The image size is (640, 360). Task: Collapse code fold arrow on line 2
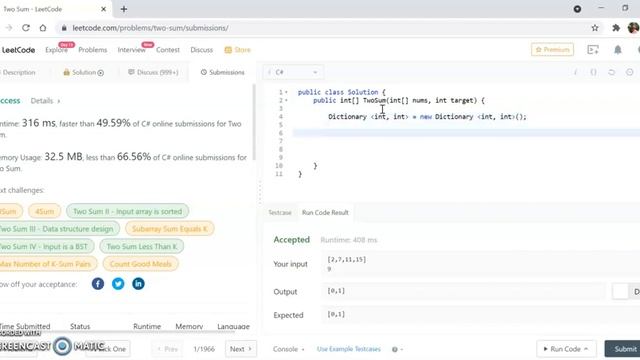[287, 100]
